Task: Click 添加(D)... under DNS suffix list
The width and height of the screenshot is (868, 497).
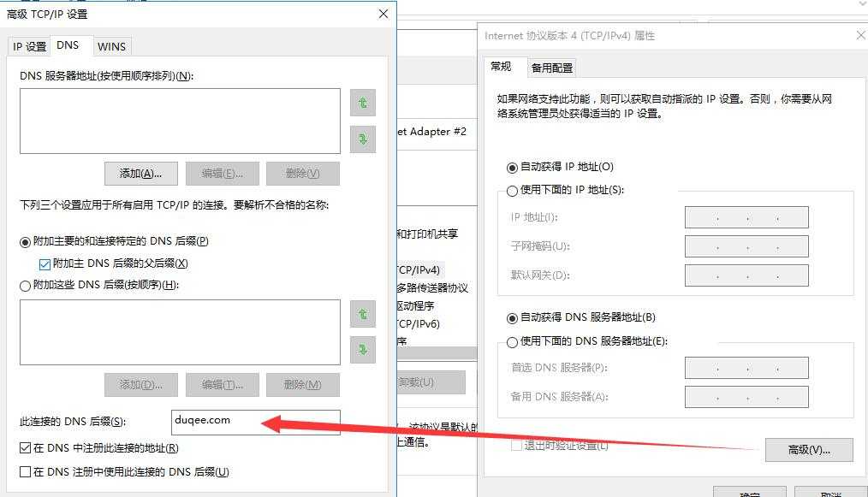Action: [x=140, y=385]
